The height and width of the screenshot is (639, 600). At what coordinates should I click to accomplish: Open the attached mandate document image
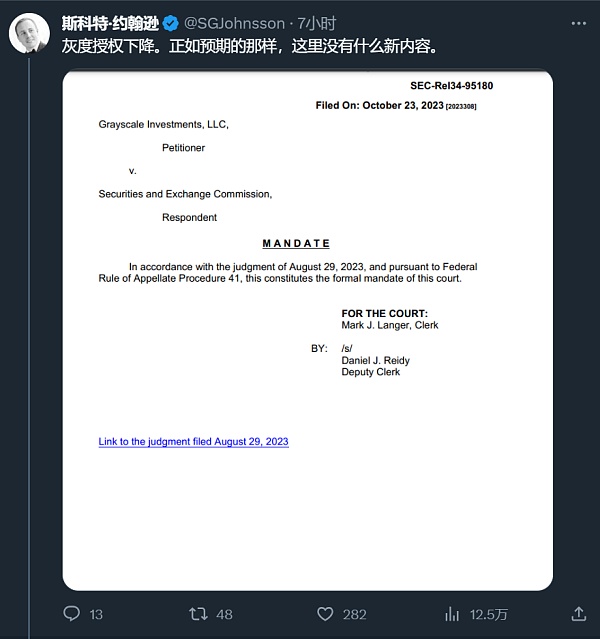coord(308,330)
